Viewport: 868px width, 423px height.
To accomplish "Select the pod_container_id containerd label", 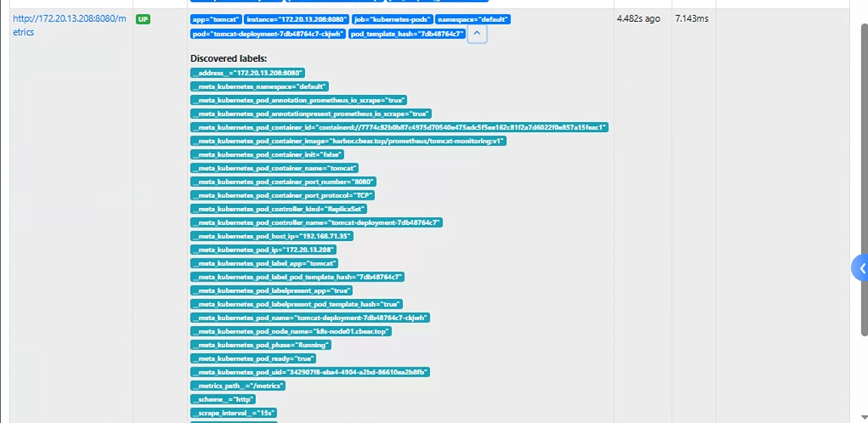I will [x=399, y=127].
